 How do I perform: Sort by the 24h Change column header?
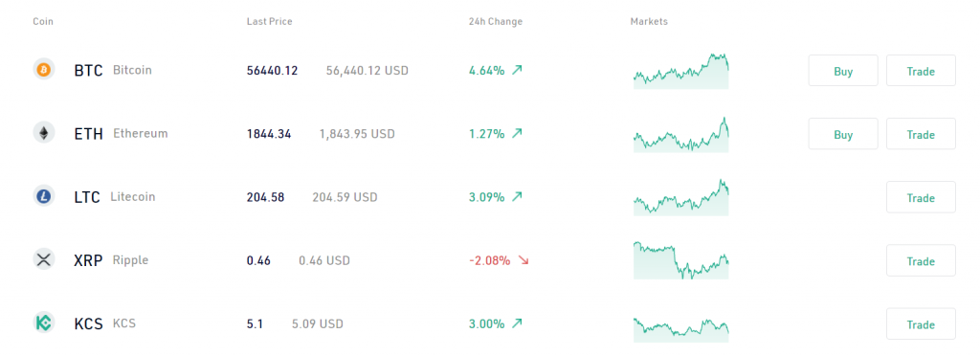496,22
